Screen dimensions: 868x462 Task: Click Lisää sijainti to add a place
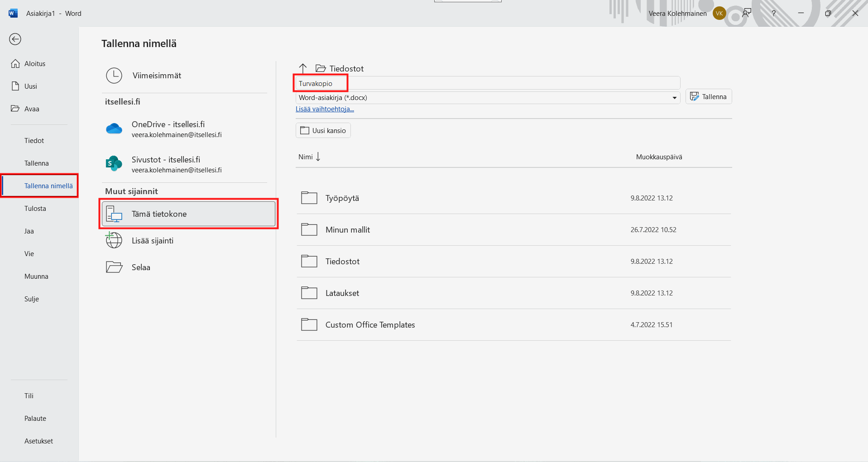(x=188, y=241)
